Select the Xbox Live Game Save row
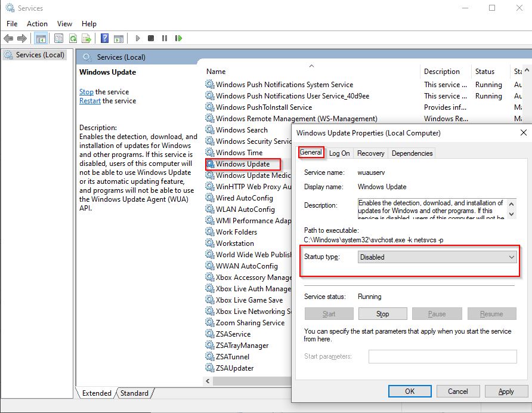Screen dimensions: 532x413 pos(249,300)
